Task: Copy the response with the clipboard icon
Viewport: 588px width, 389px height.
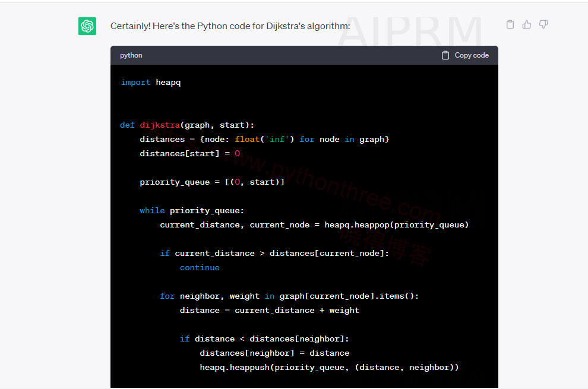Action: point(510,24)
